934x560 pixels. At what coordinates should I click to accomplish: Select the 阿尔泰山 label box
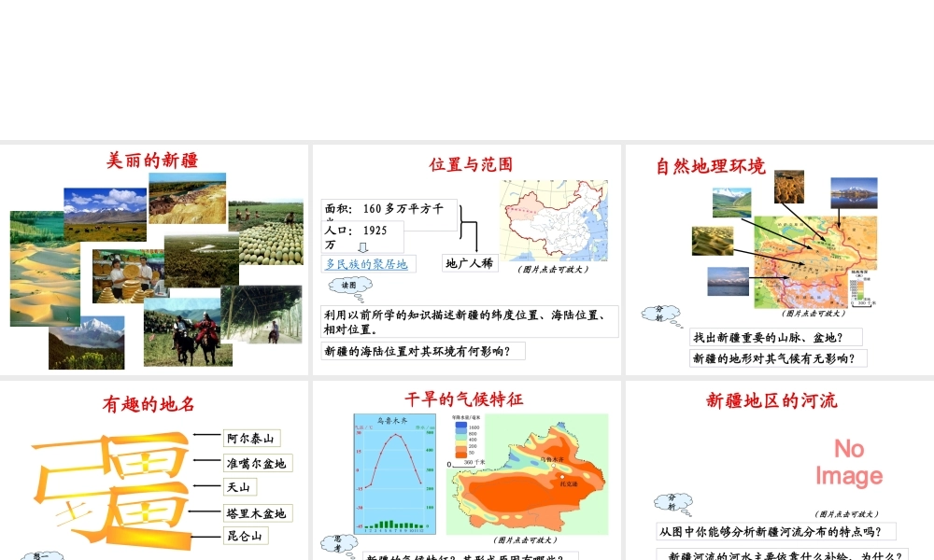pyautogui.click(x=251, y=438)
